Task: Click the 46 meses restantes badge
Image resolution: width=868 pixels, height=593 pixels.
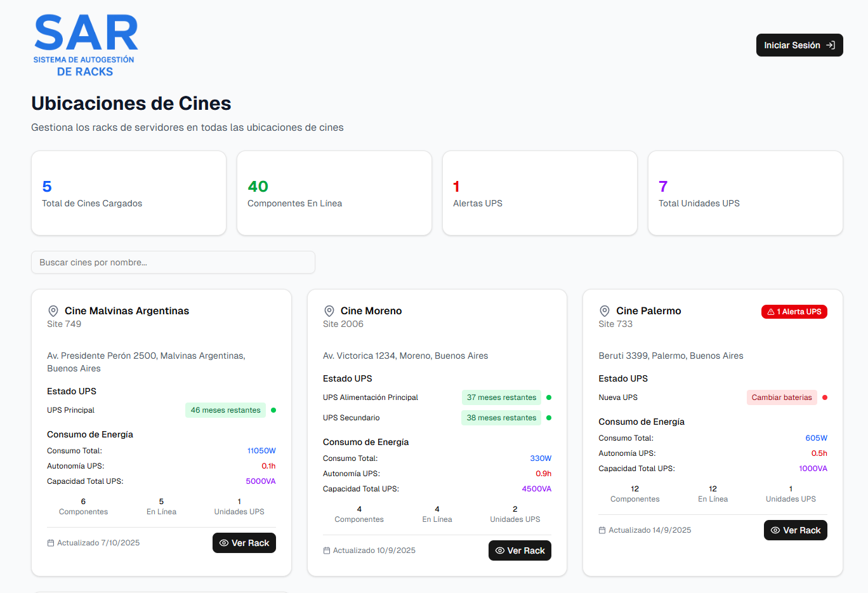Action: [x=225, y=410]
